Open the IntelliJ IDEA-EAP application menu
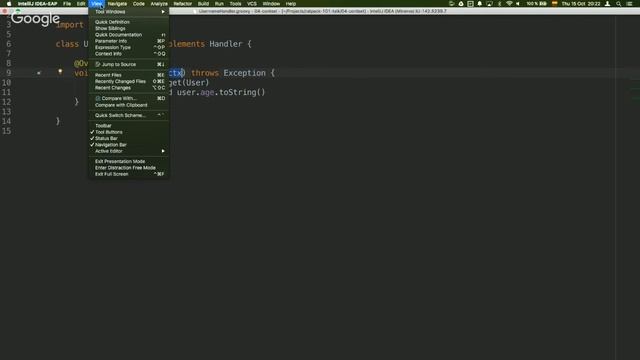 pyautogui.click(x=37, y=4)
